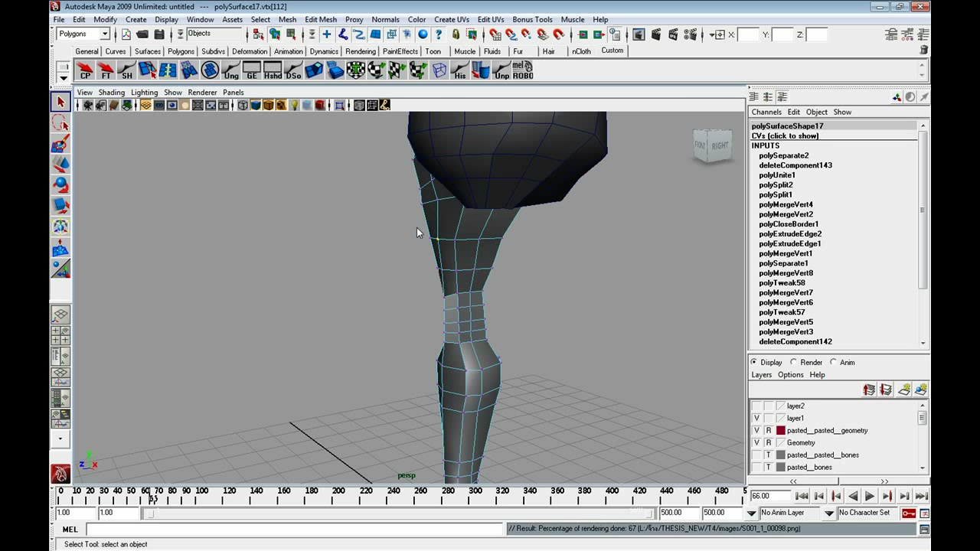Toggle V visibility of layer1
Screen dimensions: 980x551
click(756, 419)
